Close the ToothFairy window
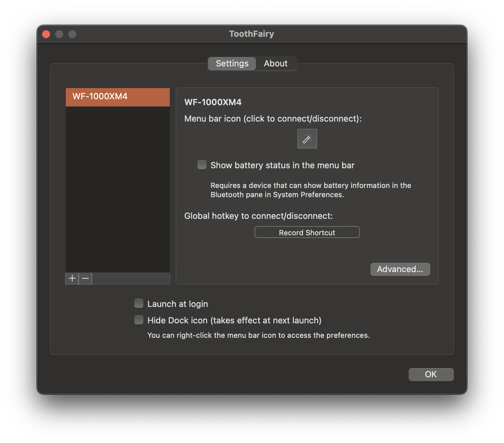The height and width of the screenshot is (443, 504). (x=46, y=34)
